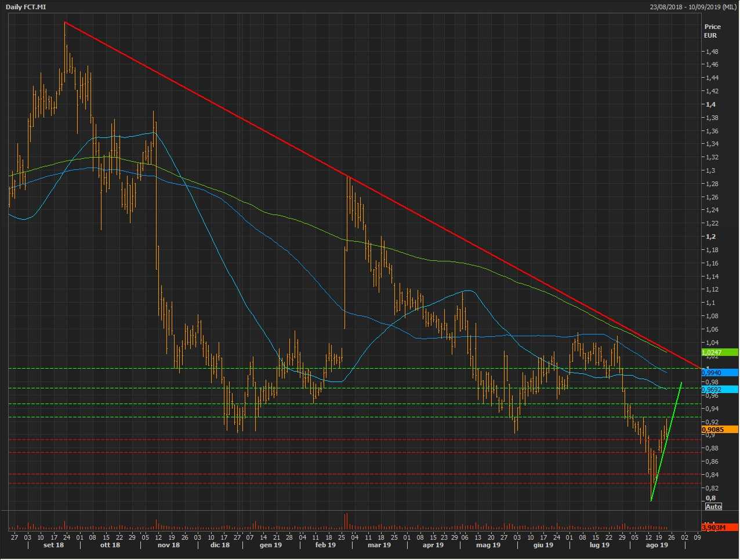Image resolution: width=740 pixels, height=560 pixels.
Task: Select the blue 0,9940 price tag
Action: coord(720,373)
